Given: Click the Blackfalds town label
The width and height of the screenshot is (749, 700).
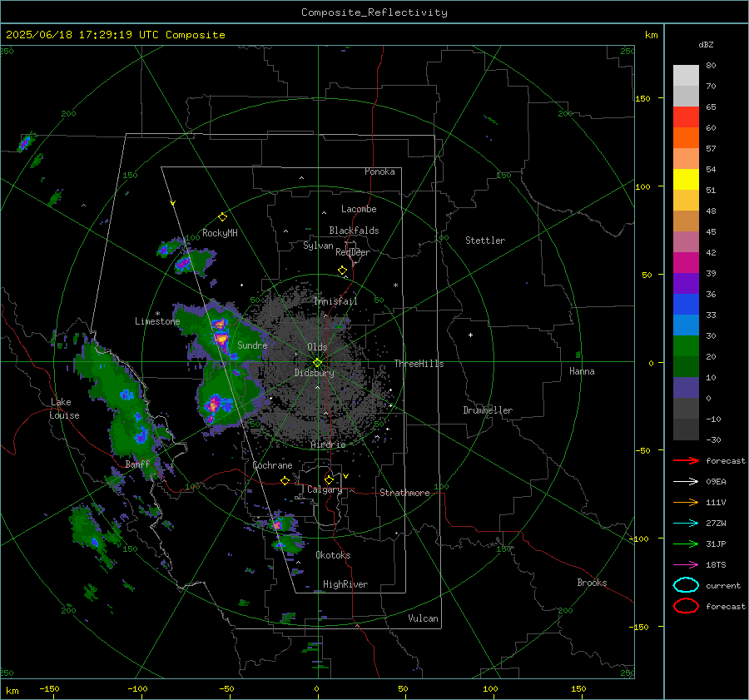Looking at the screenshot, I should click(x=354, y=231).
